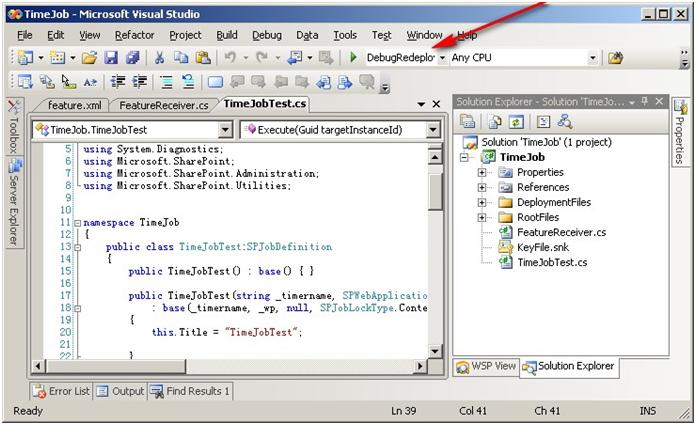The width and height of the screenshot is (696, 425).
Task: Click the Find in Files icon beside Any CPU
Action: coord(615,58)
